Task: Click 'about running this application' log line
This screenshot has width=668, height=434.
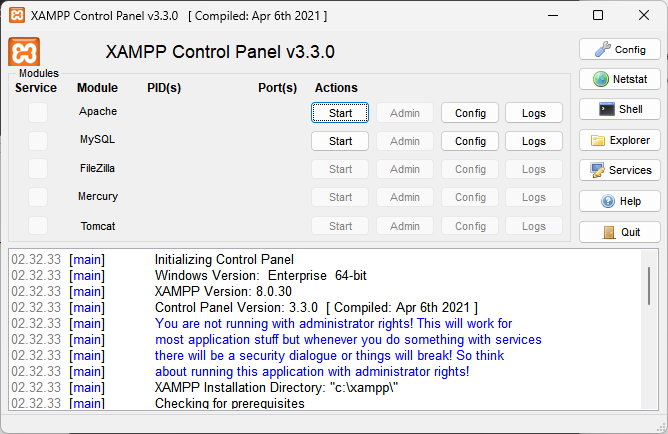Action: point(312,371)
